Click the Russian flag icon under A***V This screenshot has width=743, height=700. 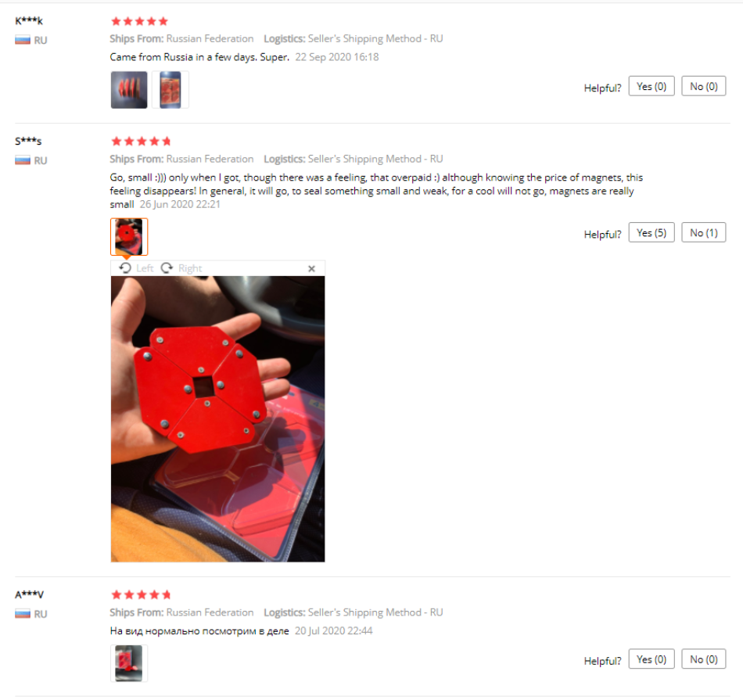pos(22,614)
